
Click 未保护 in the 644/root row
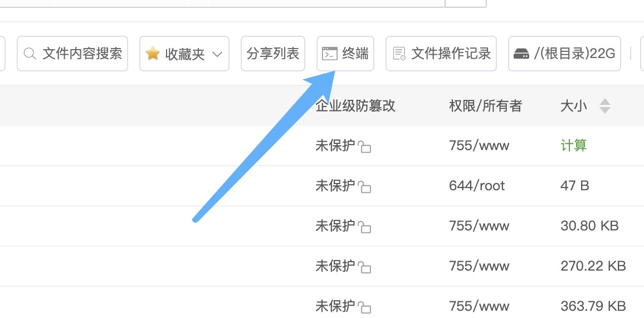(335, 186)
